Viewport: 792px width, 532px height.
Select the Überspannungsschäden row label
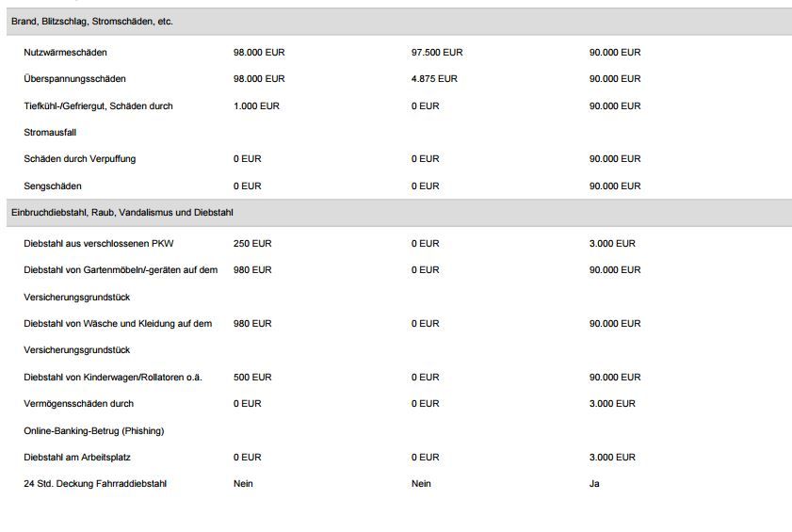point(74,79)
